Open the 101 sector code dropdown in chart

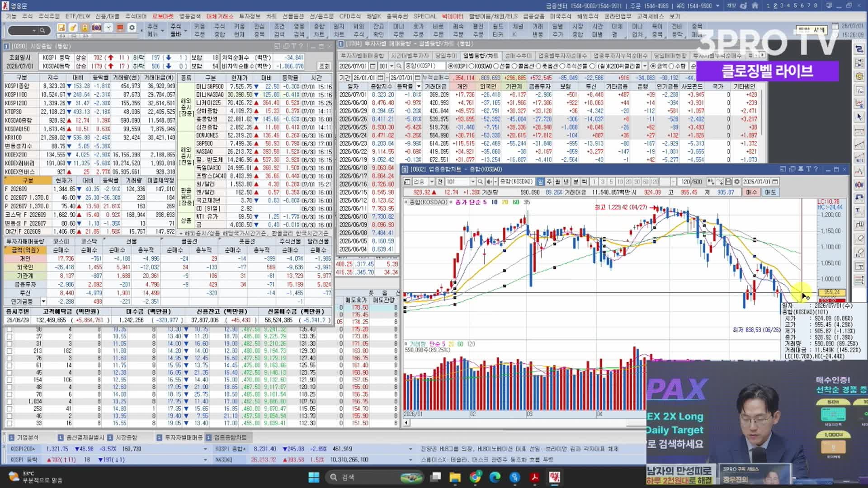coord(473,182)
